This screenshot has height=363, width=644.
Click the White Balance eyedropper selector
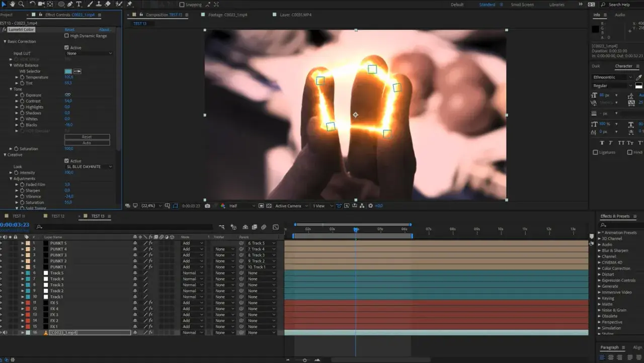coord(77,71)
